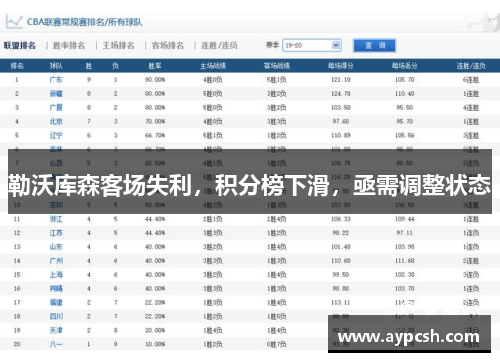Select the 110.40 points-against cell
500x362 pixels.
(x=405, y=94)
